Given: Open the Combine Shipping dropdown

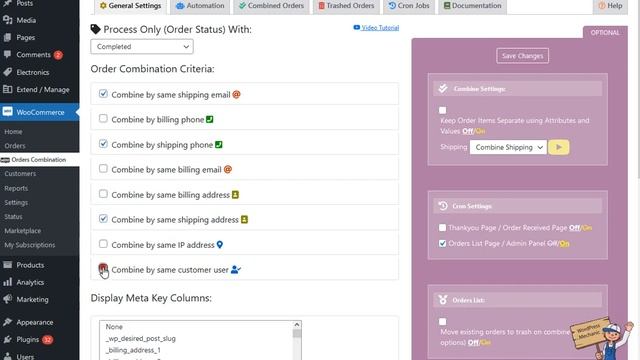Looking at the screenshot, I should pyautogui.click(x=508, y=147).
